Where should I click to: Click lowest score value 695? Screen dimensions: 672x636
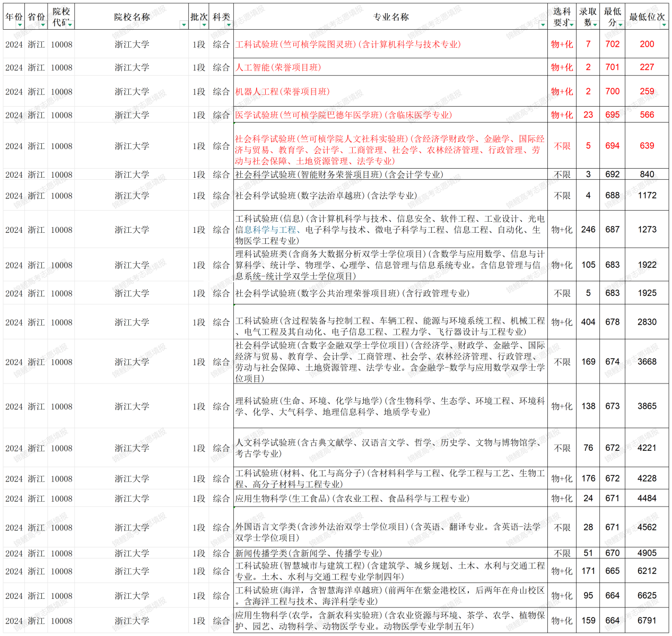point(612,115)
